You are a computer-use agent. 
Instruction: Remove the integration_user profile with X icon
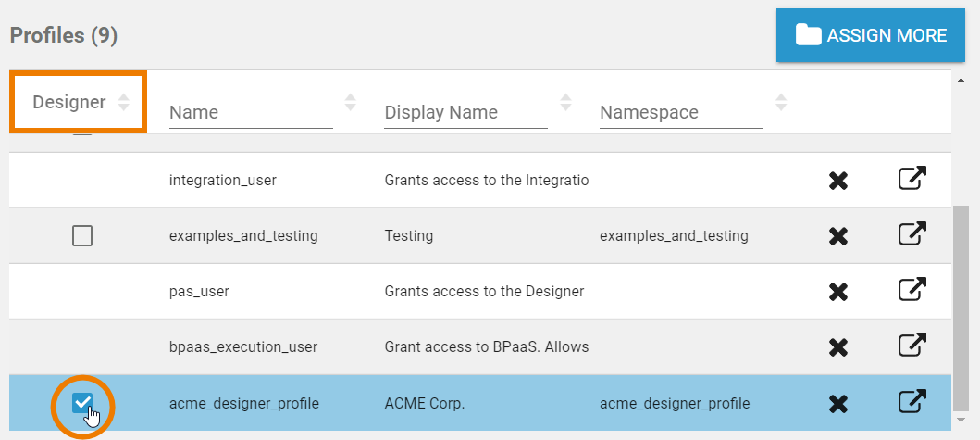point(838,181)
